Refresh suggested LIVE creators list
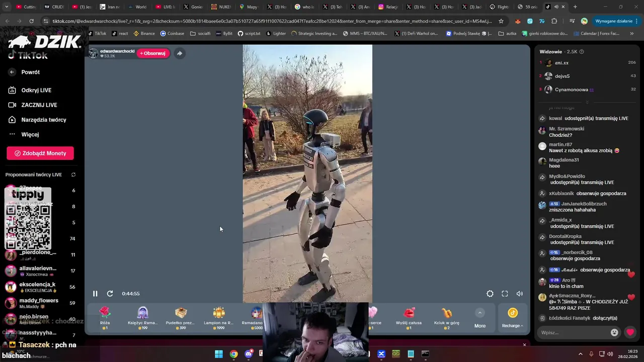The image size is (644, 362). 73,174
